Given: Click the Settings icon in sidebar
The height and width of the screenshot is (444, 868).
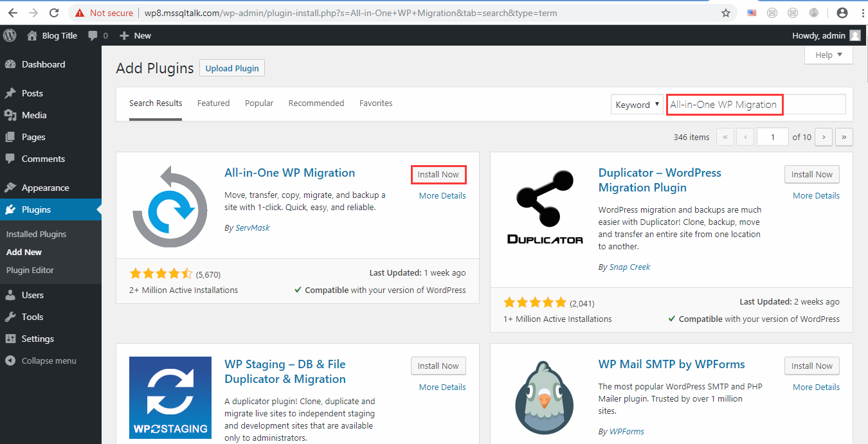Looking at the screenshot, I should [10, 339].
